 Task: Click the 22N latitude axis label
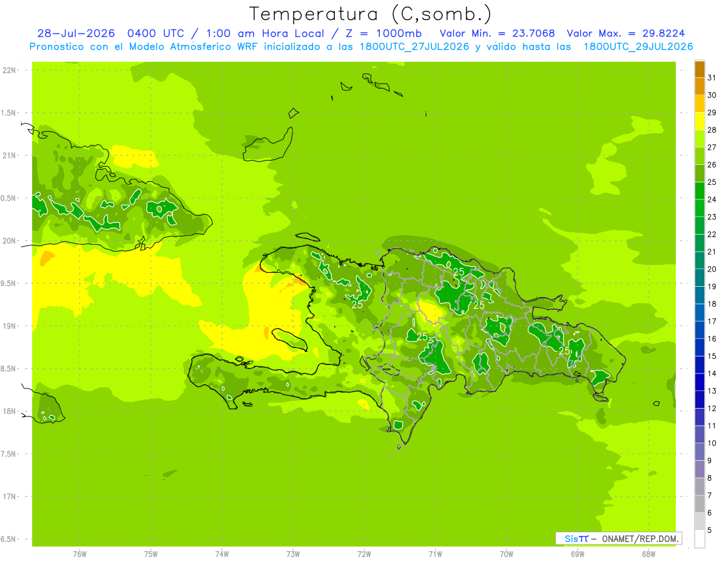pos(9,70)
